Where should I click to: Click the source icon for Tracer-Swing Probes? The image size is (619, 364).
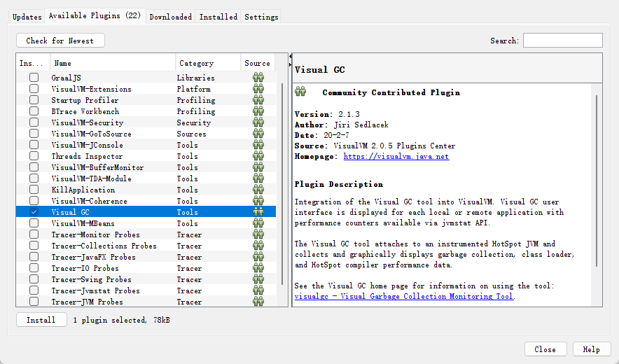pyautogui.click(x=258, y=279)
